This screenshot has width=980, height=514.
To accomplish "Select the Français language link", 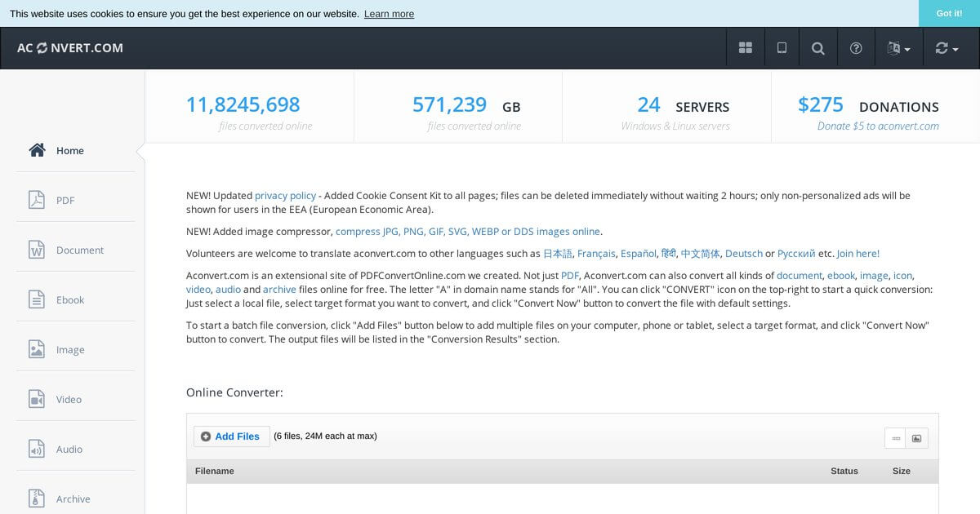I will coord(596,254).
